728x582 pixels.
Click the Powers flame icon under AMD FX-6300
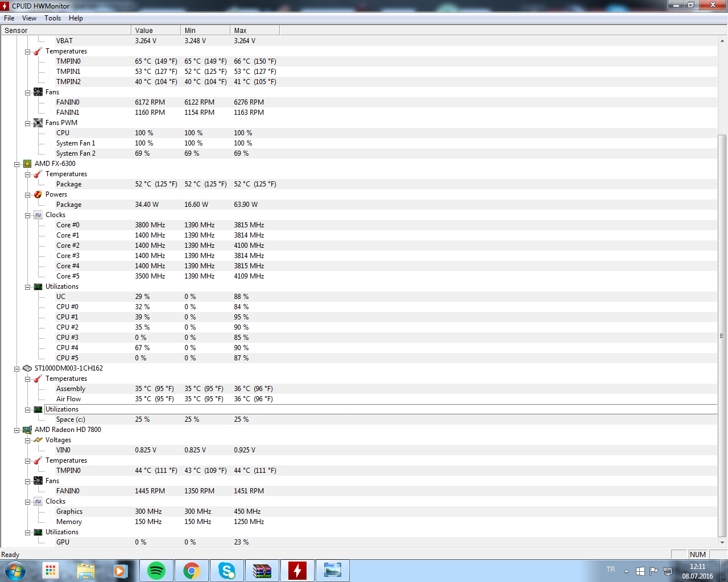[x=38, y=194]
